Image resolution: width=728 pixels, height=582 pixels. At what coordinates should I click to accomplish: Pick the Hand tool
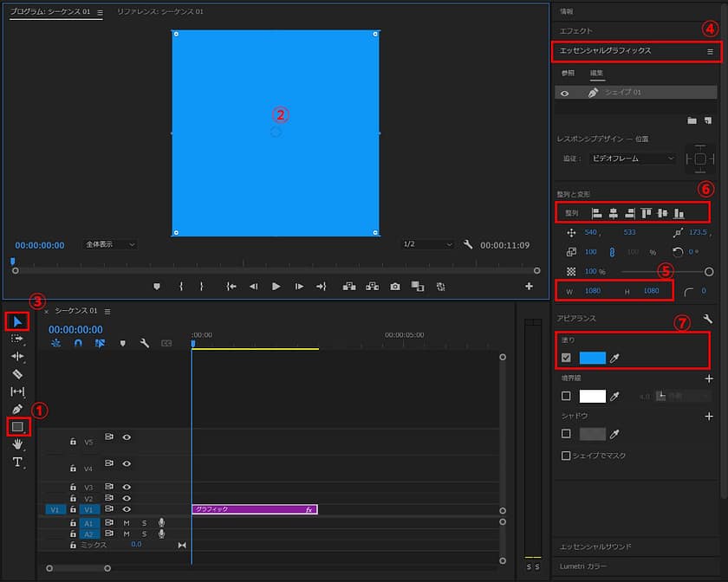tap(16, 444)
